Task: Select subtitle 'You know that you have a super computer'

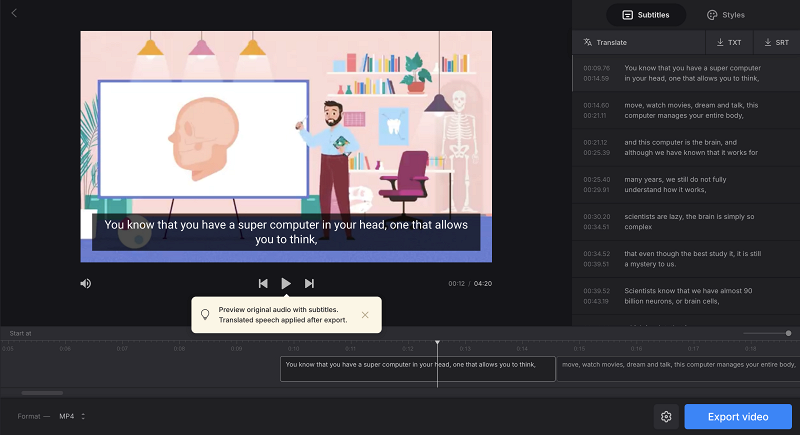Action: [686, 73]
